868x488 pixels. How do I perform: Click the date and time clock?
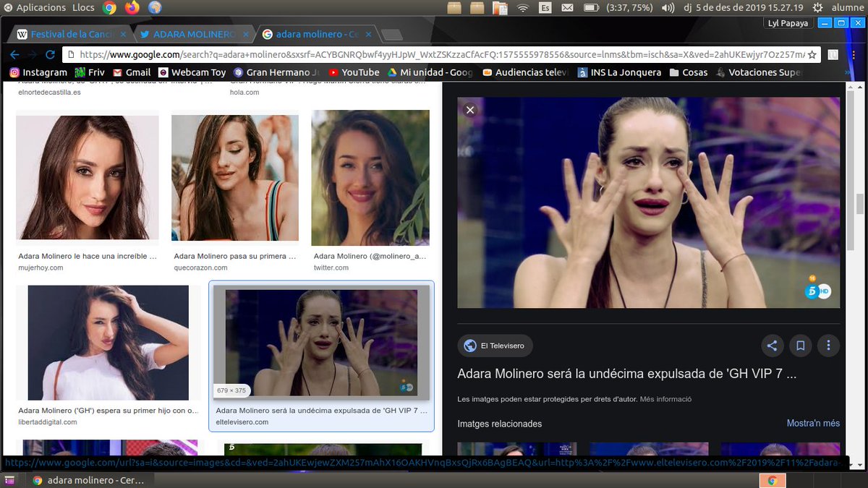pos(744,8)
